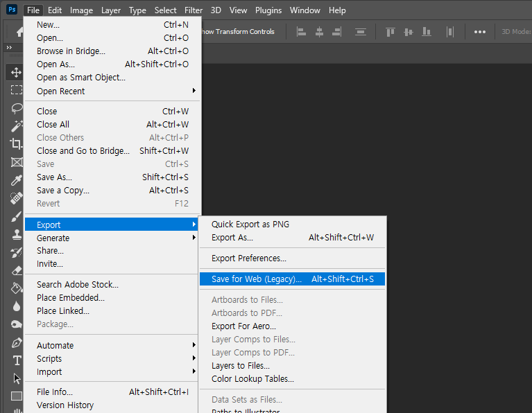Screen dimensions: 532x413
Task: Select the Horizontal Type tool
Action: point(17,360)
